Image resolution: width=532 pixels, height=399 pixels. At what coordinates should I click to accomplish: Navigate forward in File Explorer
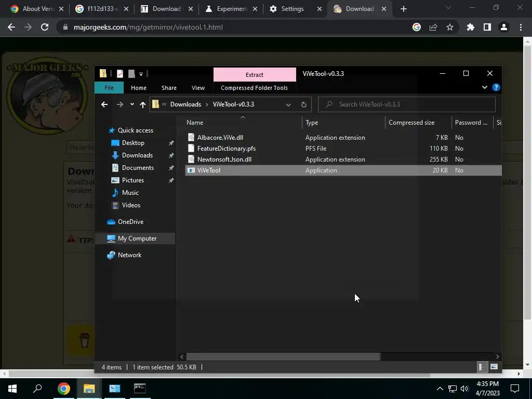120,104
